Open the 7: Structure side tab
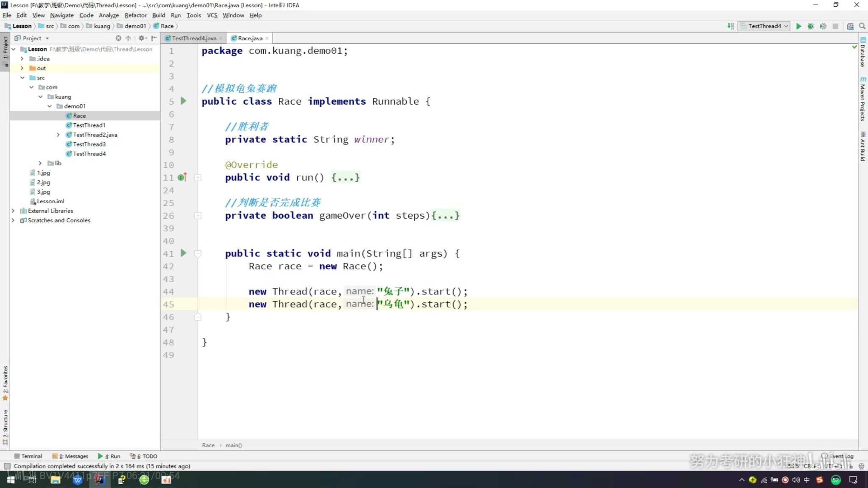The width and height of the screenshot is (868, 488). pos(5,427)
